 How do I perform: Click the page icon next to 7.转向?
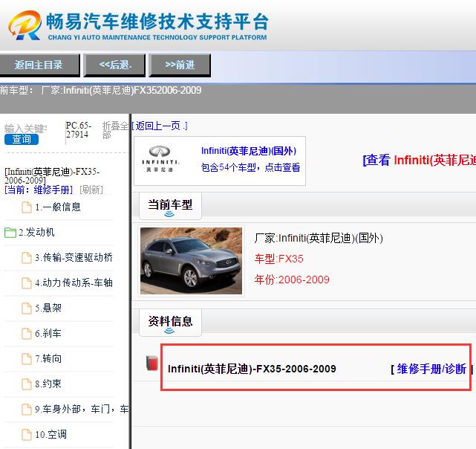pos(27,359)
